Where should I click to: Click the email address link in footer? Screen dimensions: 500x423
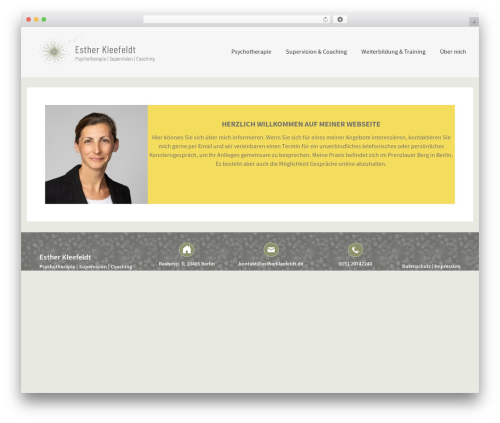pyautogui.click(x=271, y=264)
